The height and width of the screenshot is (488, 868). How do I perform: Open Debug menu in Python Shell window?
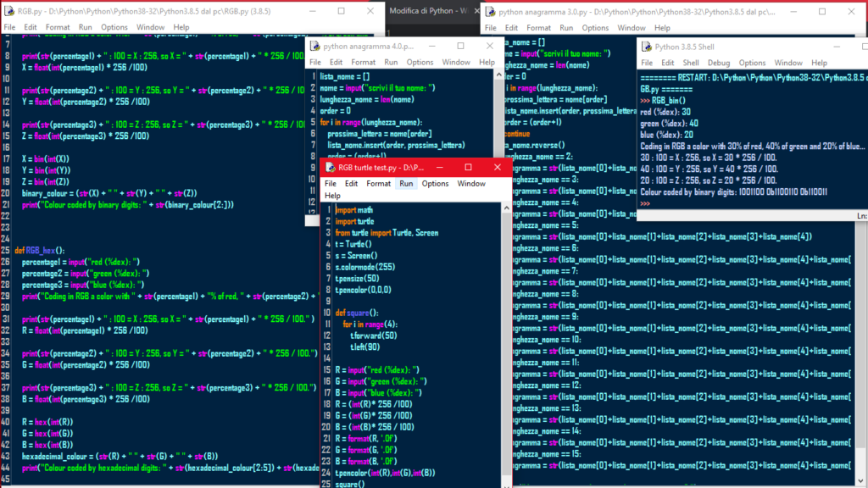(x=719, y=63)
